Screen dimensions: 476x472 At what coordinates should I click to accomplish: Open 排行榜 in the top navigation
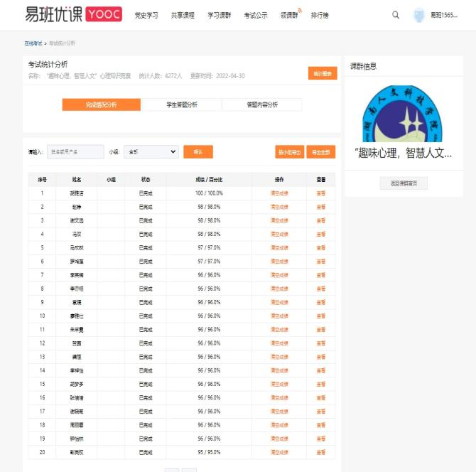(320, 15)
